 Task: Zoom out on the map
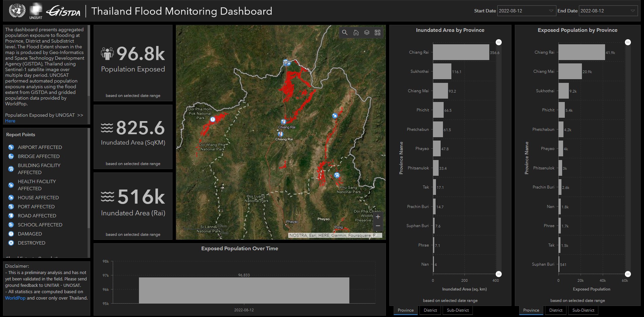[x=378, y=226]
